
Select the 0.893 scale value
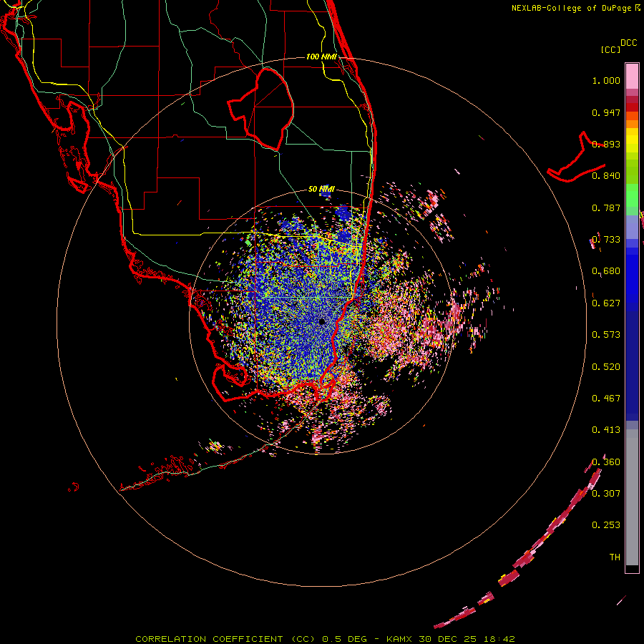(x=606, y=144)
